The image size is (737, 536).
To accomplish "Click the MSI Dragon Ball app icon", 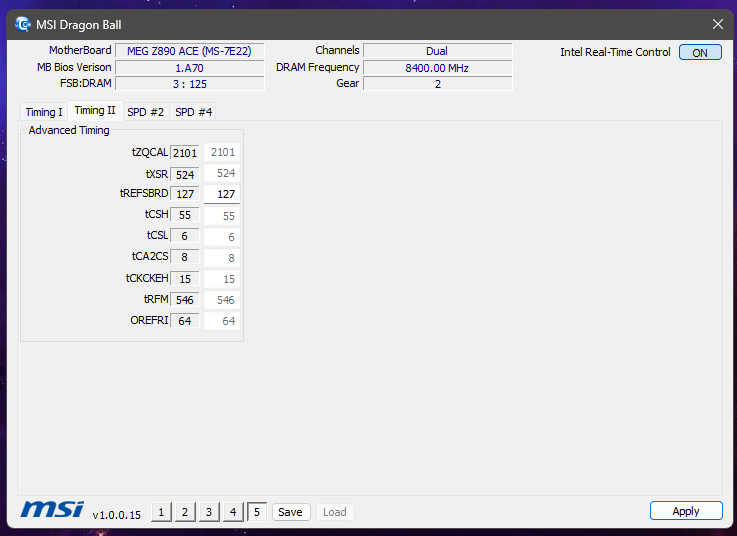I will coord(23,24).
